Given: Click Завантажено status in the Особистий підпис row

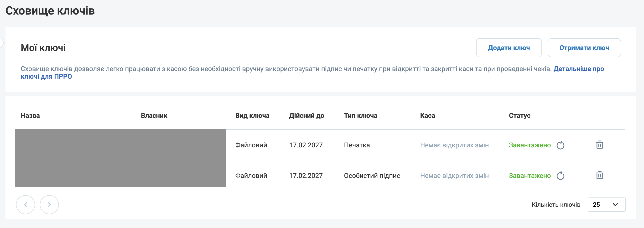Looking at the screenshot, I should click(x=530, y=176).
